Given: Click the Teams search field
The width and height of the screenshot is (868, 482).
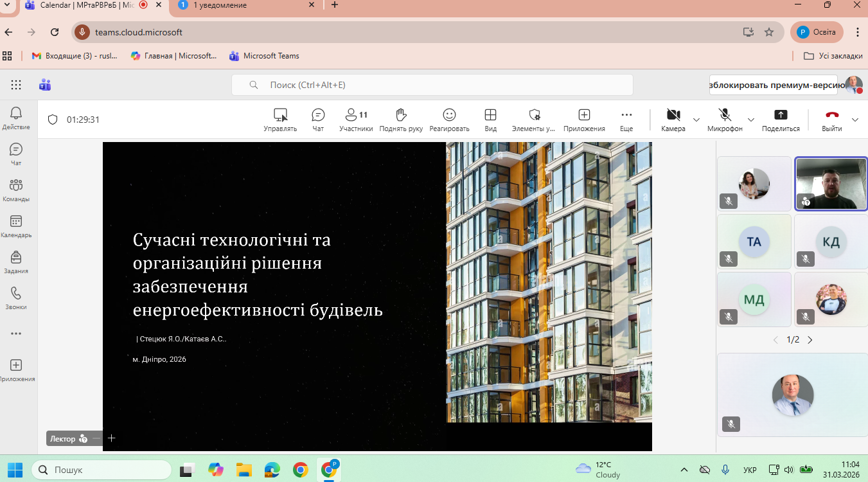Looking at the screenshot, I should [432, 85].
